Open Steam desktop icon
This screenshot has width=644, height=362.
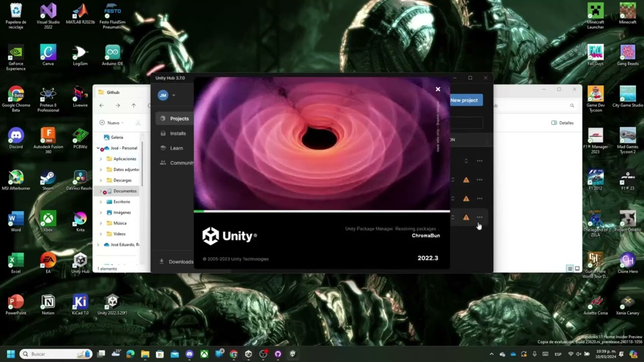tap(48, 180)
